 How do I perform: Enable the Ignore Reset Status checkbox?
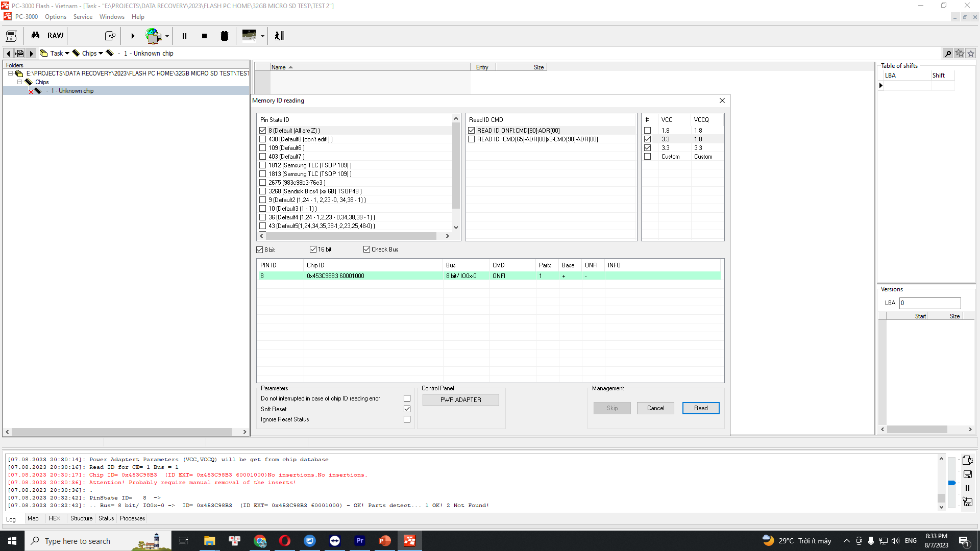407,419
